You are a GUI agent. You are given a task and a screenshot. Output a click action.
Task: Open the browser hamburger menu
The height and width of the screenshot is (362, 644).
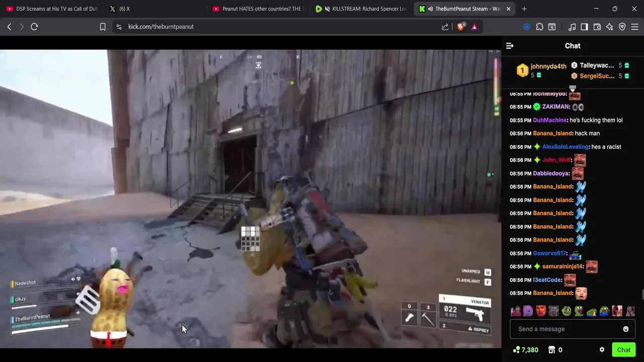coord(635,27)
